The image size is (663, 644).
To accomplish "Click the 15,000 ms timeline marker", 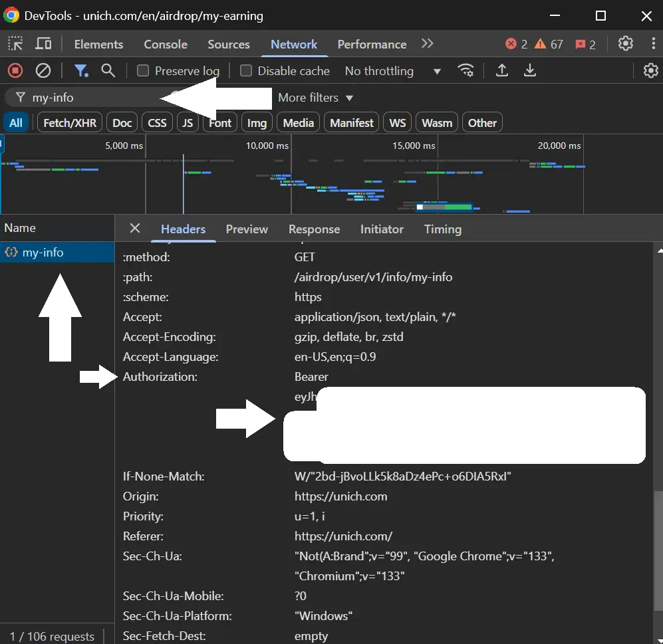I will [x=414, y=146].
